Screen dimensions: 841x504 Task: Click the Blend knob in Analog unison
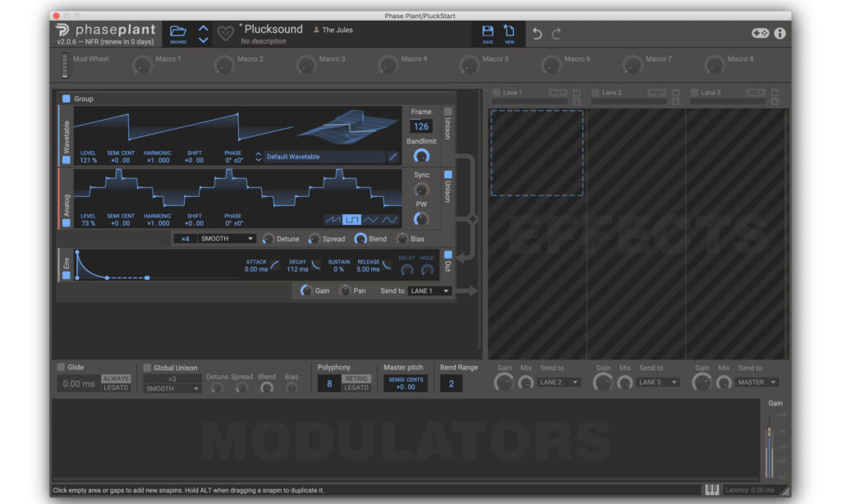pos(361,239)
